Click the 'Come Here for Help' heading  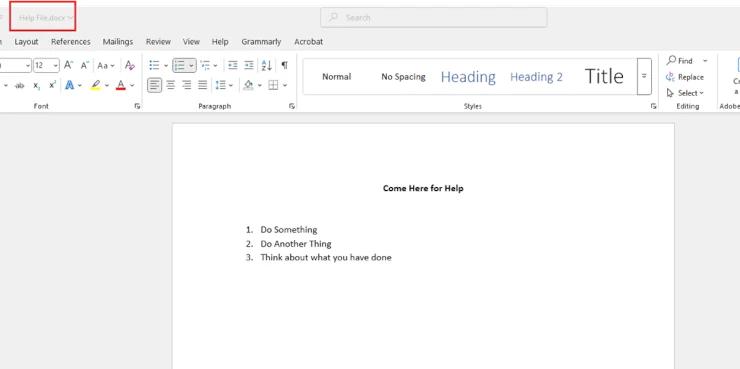[x=423, y=188]
